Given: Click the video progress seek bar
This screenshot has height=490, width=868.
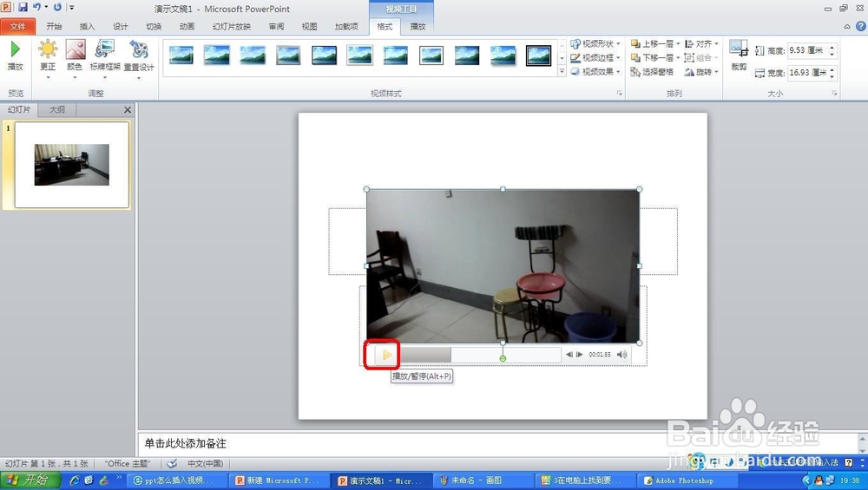Looking at the screenshot, I should click(x=481, y=355).
